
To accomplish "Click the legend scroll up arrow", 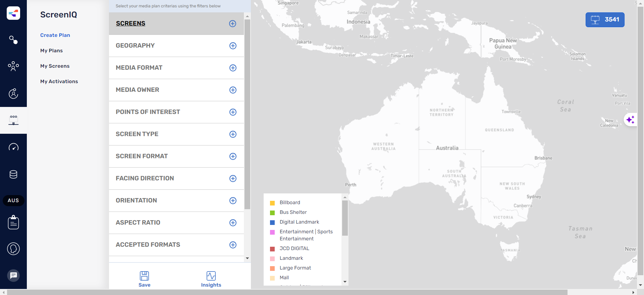I will point(345,197).
